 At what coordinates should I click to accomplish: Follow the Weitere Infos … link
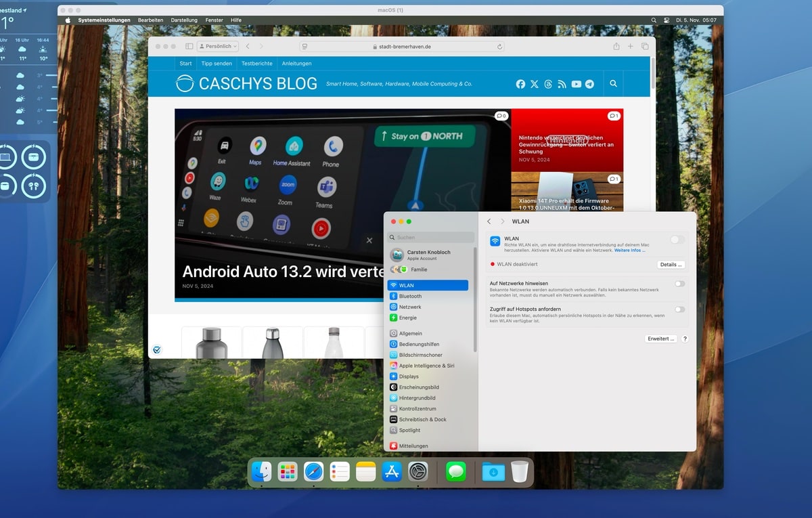[629, 251]
